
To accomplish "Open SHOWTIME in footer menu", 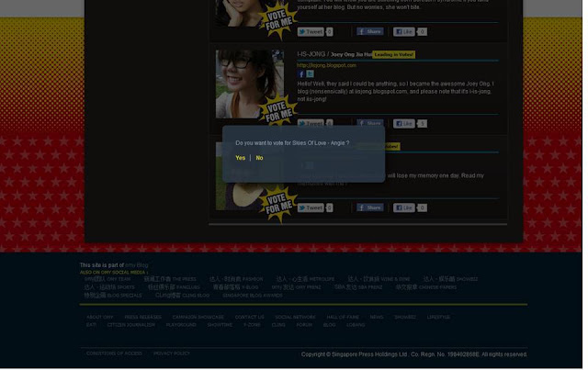I will 220,325.
